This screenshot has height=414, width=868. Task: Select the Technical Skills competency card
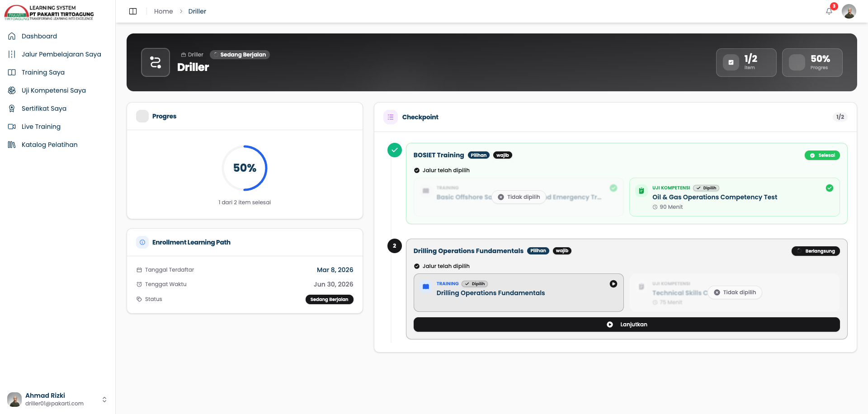coord(734,292)
